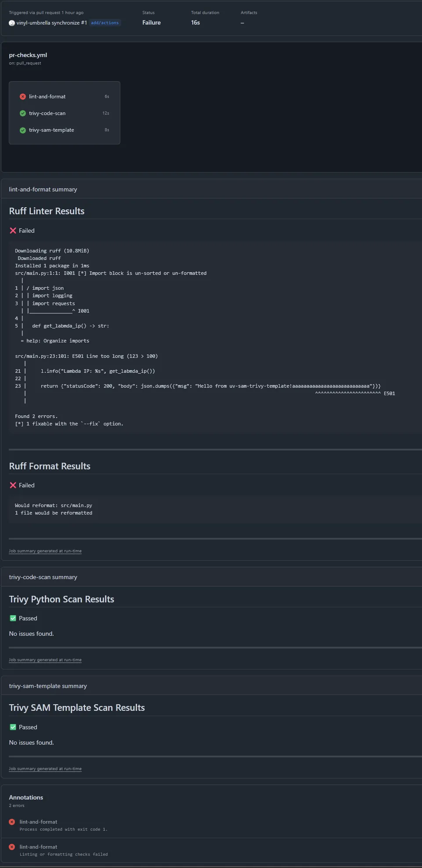Click job summary link under Ruff Format Results
The width and height of the screenshot is (422, 868).
pos(45,551)
